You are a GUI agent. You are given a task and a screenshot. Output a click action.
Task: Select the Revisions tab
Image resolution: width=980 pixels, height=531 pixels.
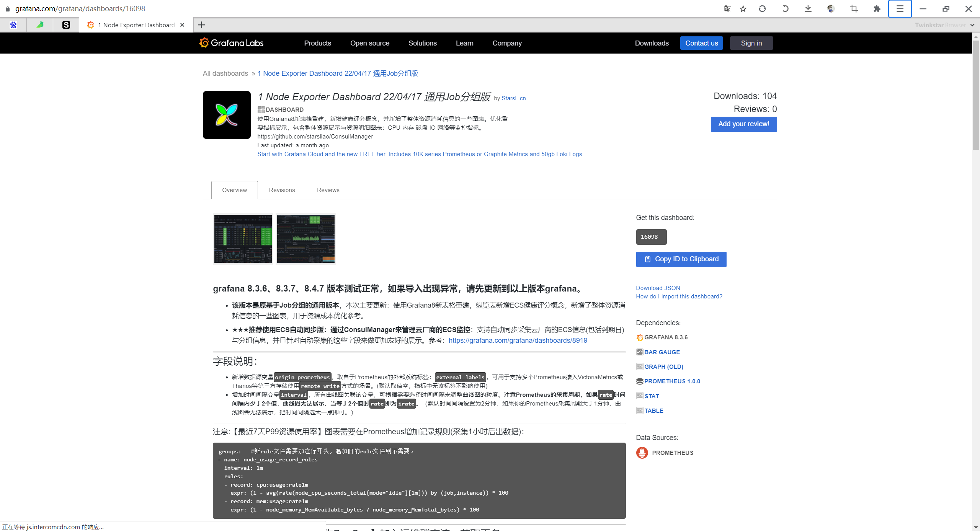(282, 190)
